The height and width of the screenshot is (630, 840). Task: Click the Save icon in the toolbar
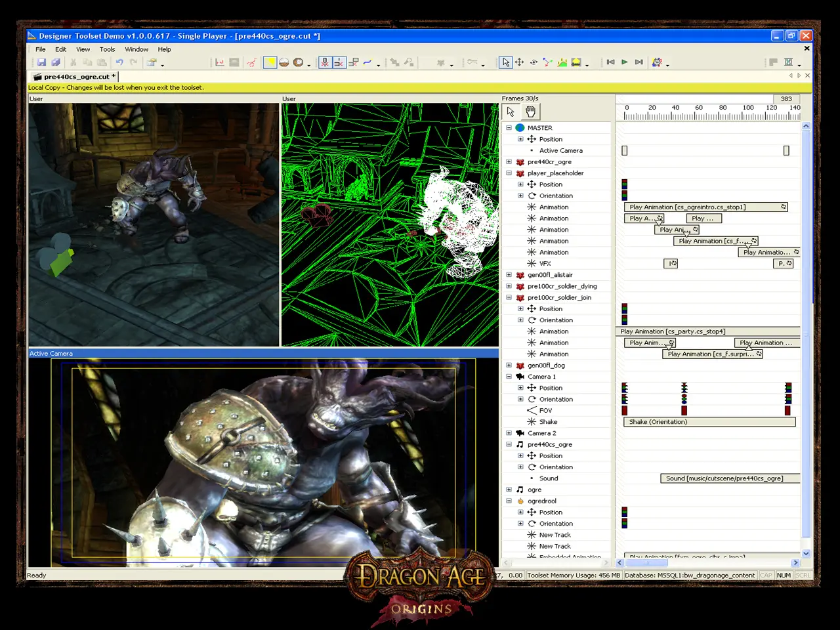(x=41, y=62)
